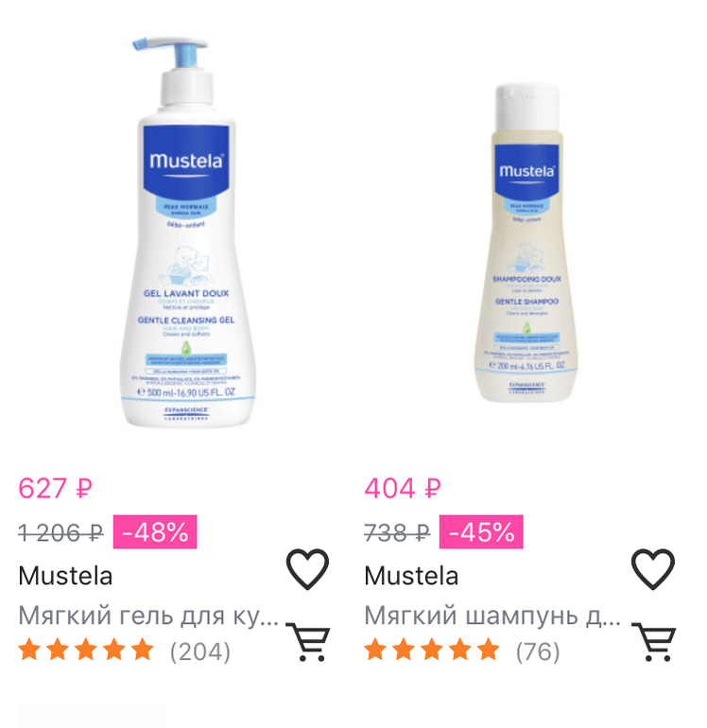Click the crossed-out 738 ₽ price
This screenshot has height=728, width=707.
click(x=397, y=533)
